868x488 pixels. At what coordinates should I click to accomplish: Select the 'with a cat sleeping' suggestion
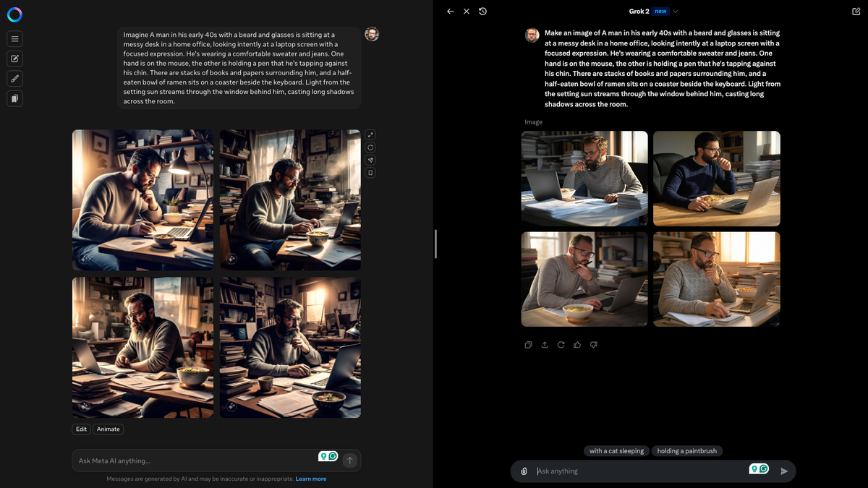coord(616,451)
